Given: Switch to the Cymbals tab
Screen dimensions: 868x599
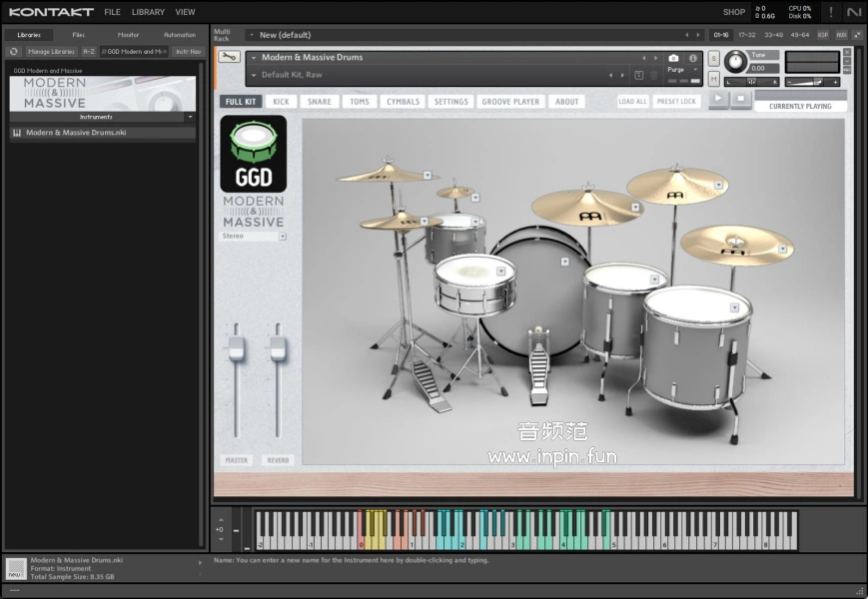Looking at the screenshot, I should [x=403, y=102].
